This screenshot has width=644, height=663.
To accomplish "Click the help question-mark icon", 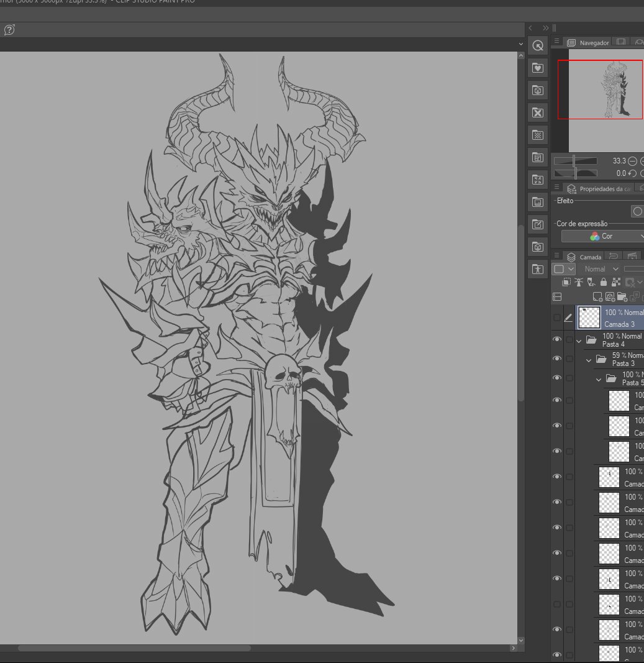I will pos(9,30).
